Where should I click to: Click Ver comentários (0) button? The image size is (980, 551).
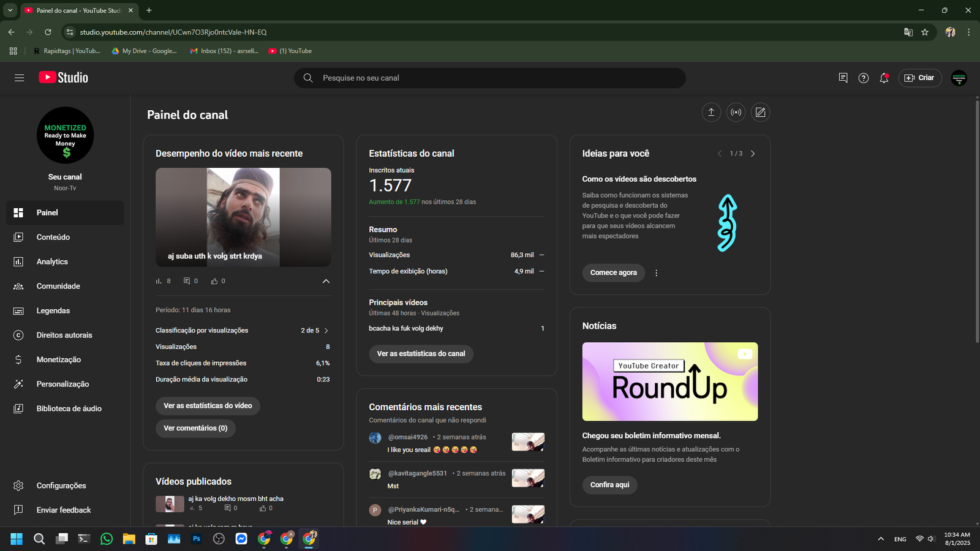tap(195, 429)
